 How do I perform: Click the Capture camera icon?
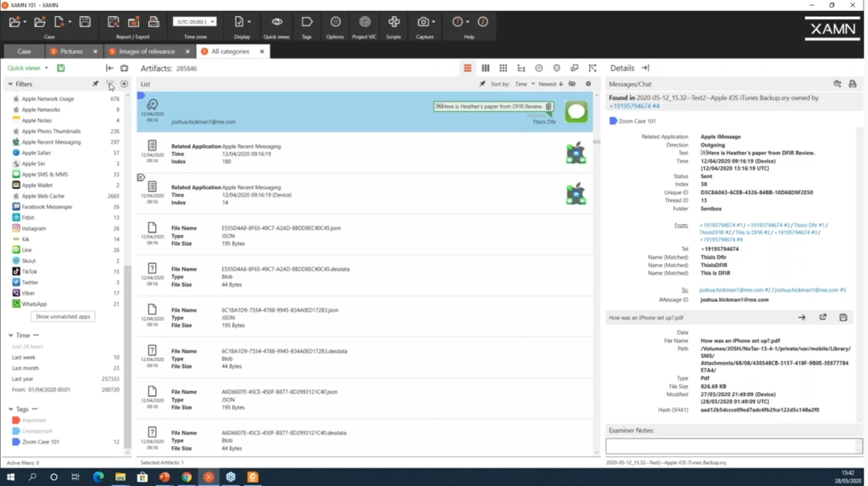click(423, 22)
